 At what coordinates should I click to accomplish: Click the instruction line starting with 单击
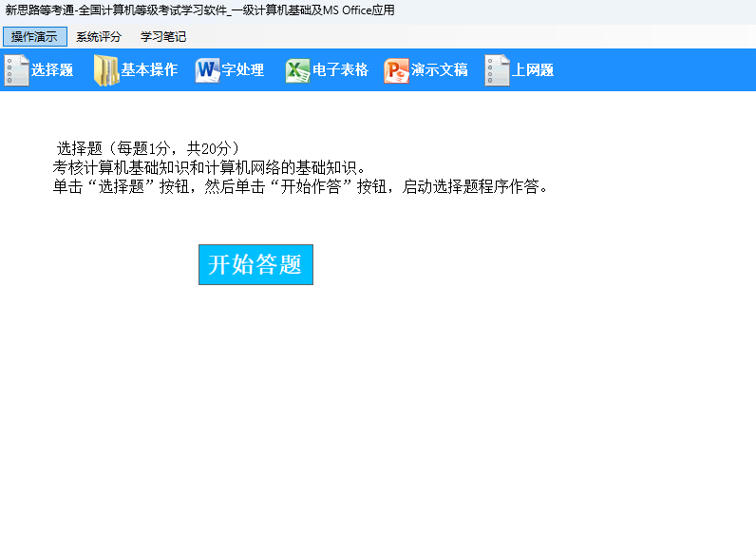300,186
